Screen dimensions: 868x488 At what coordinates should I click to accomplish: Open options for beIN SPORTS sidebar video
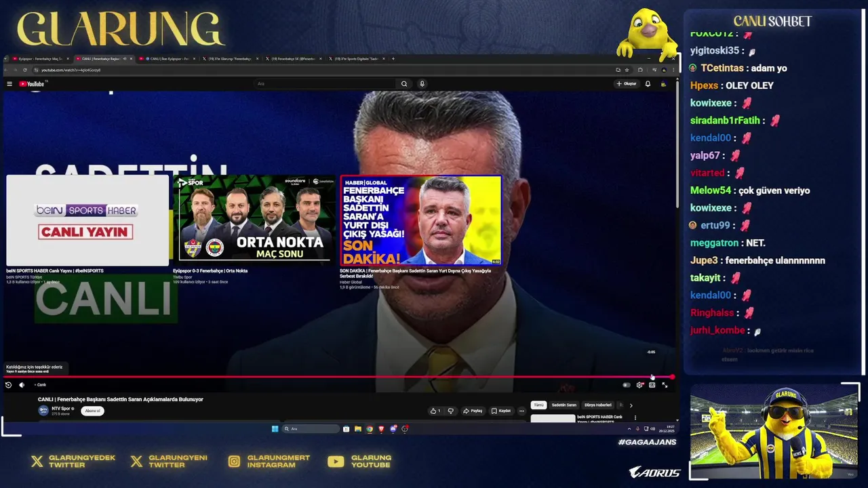[635, 418]
